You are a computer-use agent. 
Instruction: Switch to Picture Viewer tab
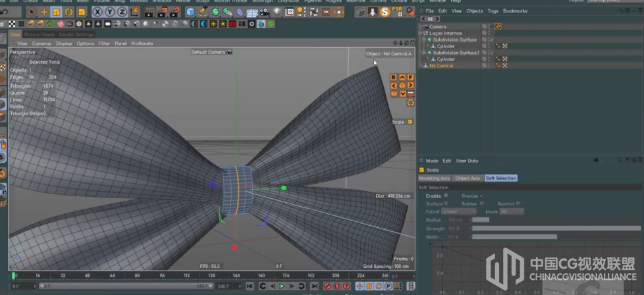40,34
